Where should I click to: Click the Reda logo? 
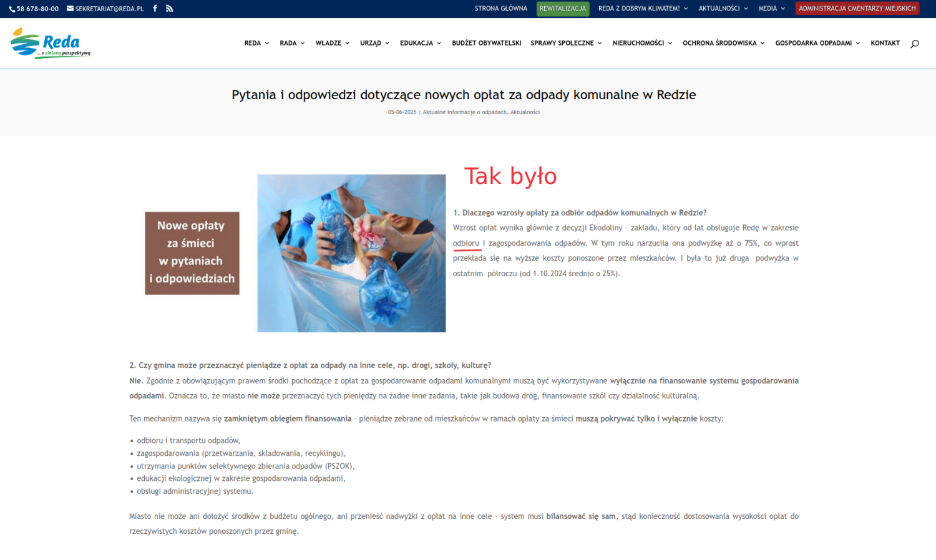tap(51, 43)
